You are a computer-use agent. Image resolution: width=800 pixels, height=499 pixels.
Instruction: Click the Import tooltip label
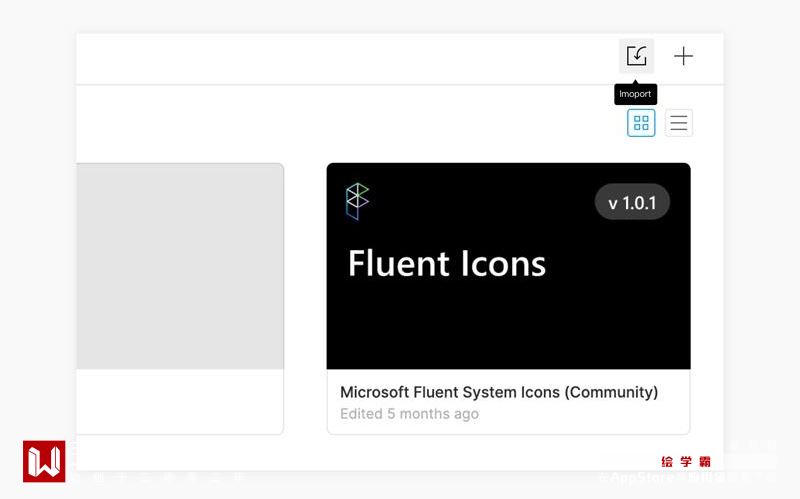(x=635, y=94)
